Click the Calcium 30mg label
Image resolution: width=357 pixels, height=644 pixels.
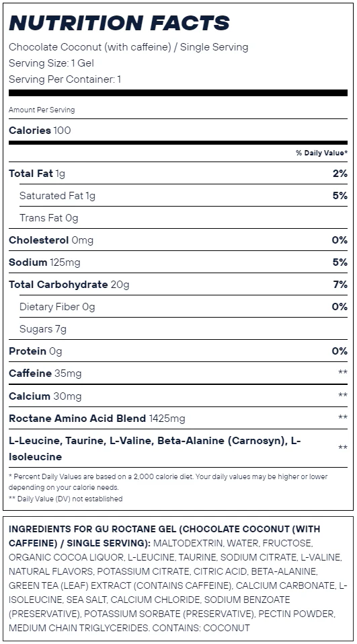pyautogui.click(x=45, y=396)
